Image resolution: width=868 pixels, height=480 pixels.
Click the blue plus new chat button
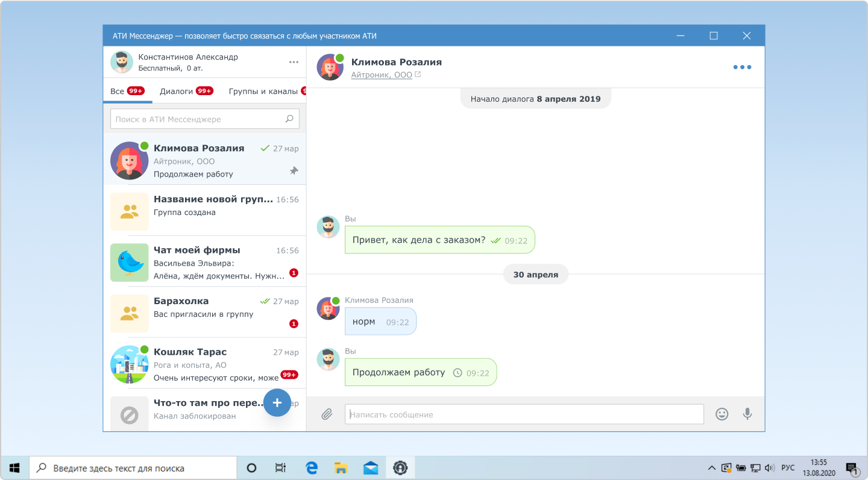coord(277,403)
